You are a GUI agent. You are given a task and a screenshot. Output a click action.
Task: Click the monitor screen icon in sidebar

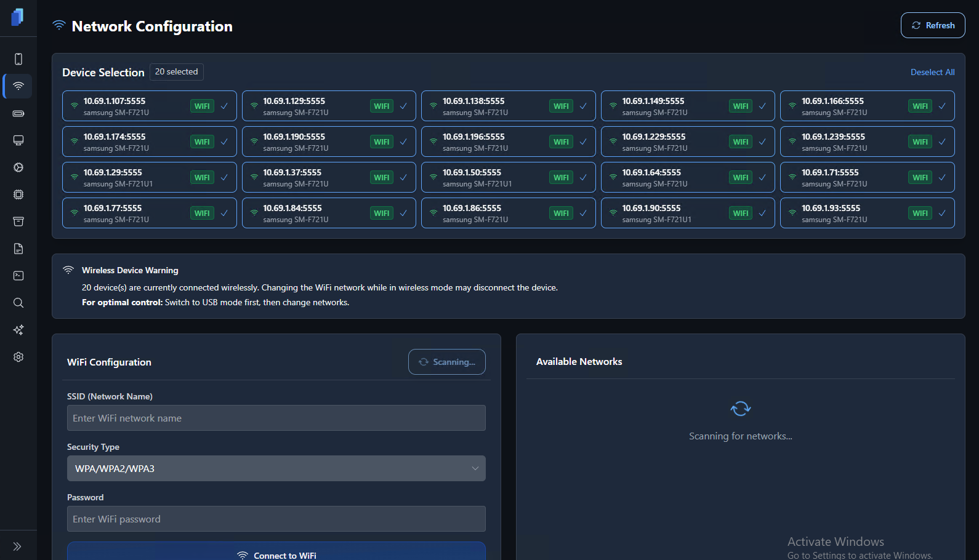coord(18,140)
